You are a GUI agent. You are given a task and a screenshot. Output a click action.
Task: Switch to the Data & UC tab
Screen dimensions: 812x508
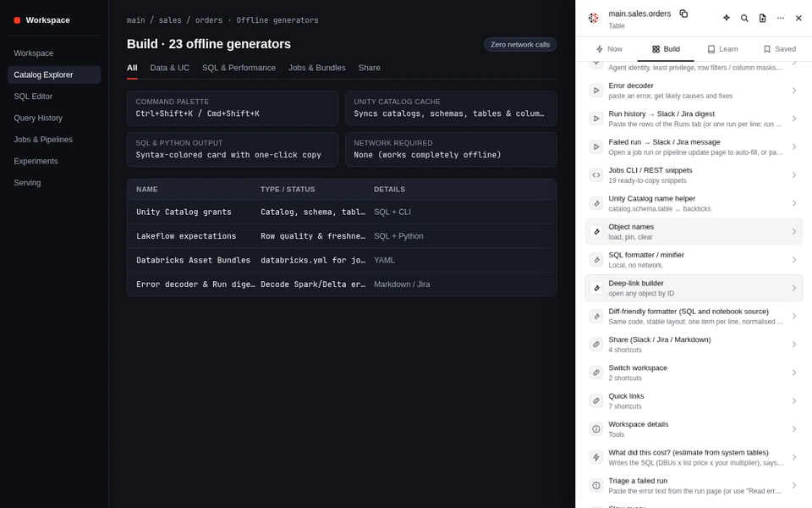pyautogui.click(x=170, y=68)
